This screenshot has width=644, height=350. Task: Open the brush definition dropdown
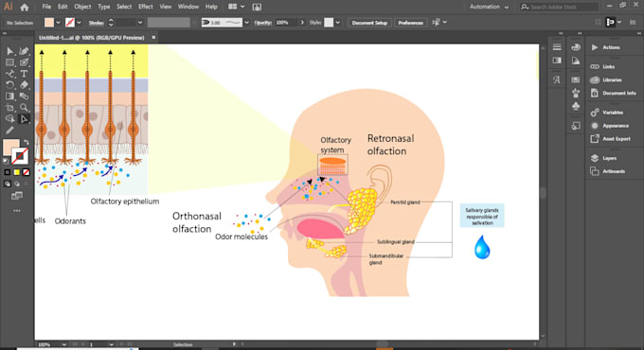pos(247,23)
